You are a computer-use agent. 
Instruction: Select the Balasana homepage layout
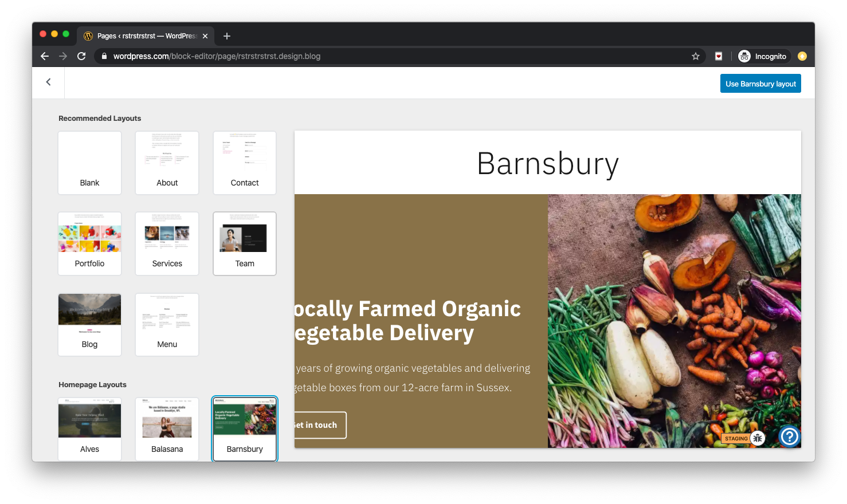point(167,429)
